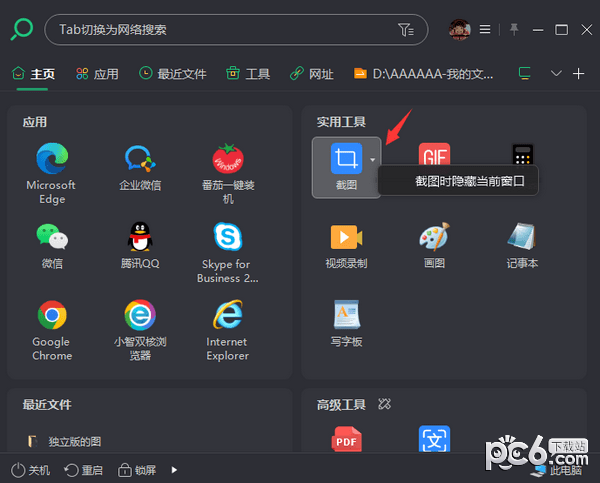Start the 截图 screenshot tool
The image size is (600, 483).
pos(346,167)
